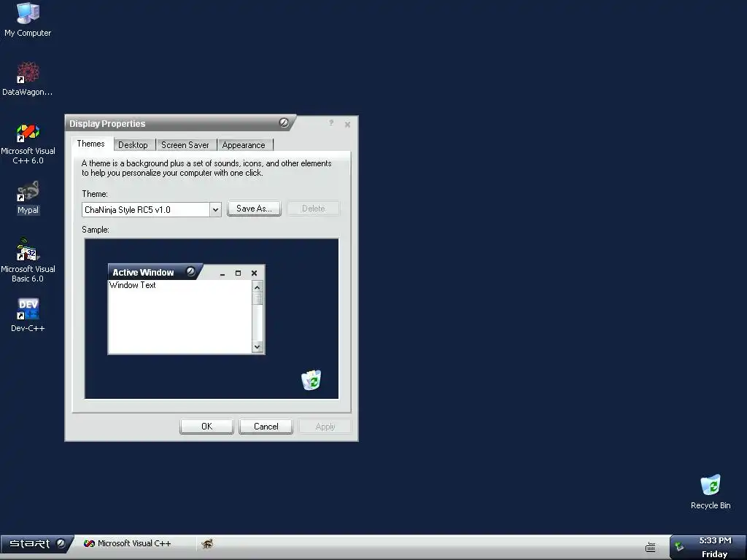Open the My Computer desktop icon
The width and height of the screenshot is (747, 560).
tap(28, 20)
